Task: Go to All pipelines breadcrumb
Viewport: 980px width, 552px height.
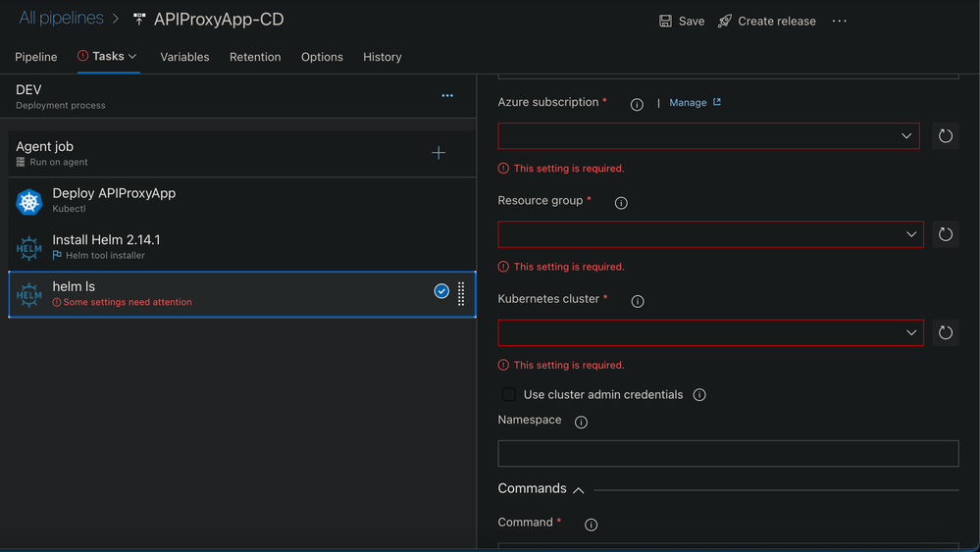Action: click(x=61, y=18)
